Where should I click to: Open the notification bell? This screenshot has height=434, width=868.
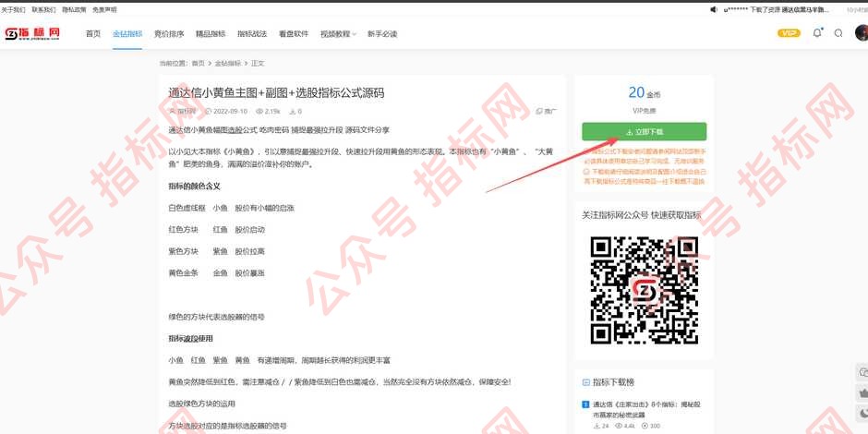click(817, 33)
